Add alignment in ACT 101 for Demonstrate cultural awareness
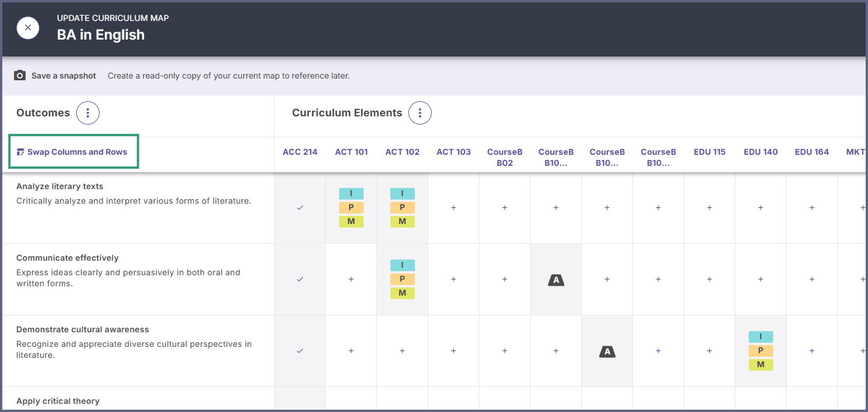 (351, 351)
